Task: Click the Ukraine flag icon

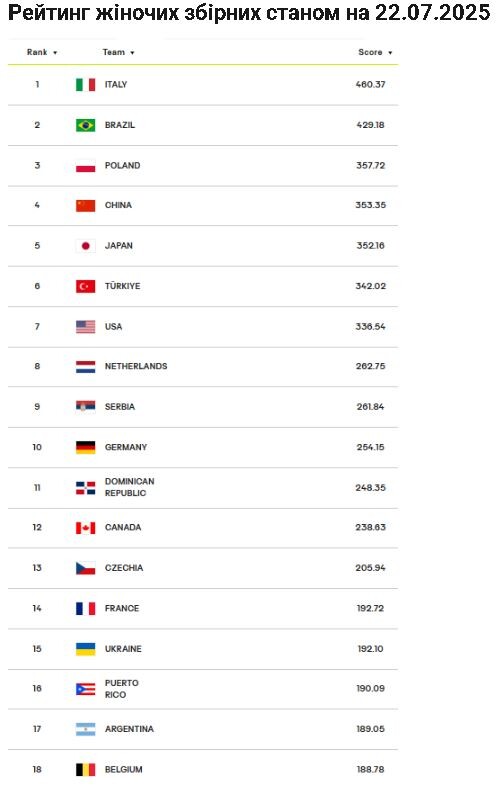Action: point(85,649)
